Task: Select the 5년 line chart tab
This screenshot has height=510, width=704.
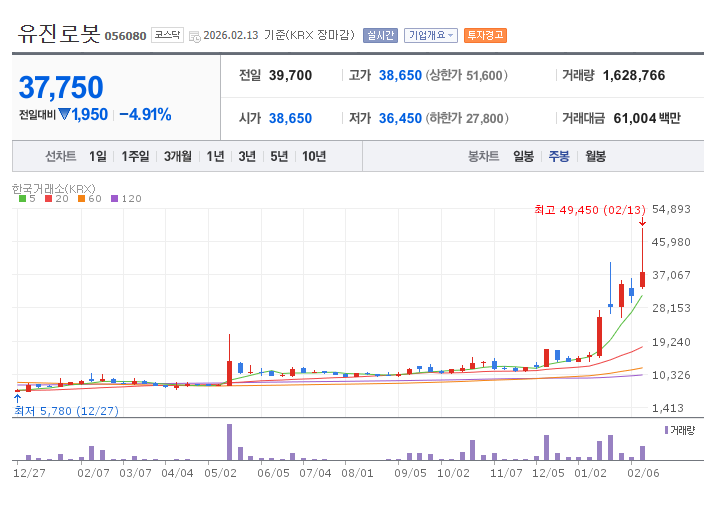Action: coord(279,156)
